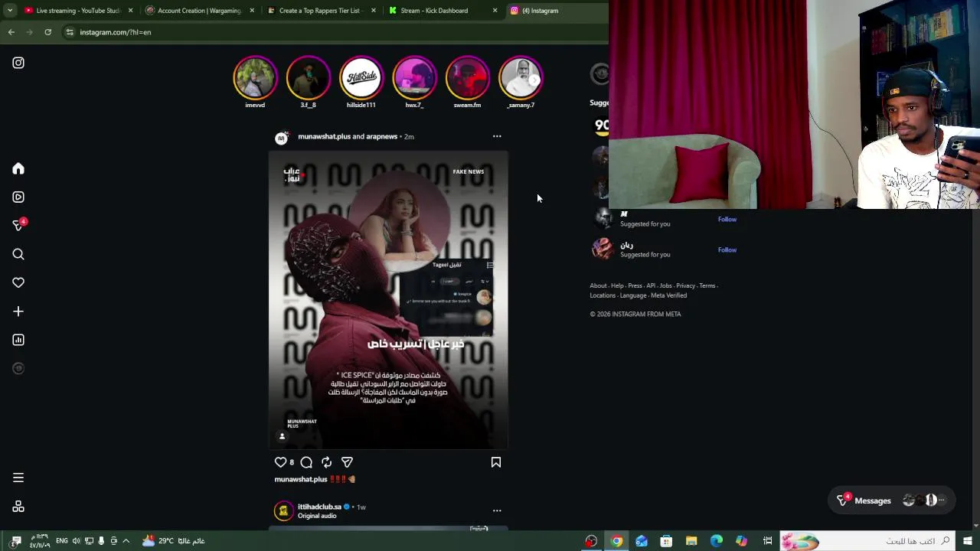Open munawshat.plus profile from post header
This screenshot has width=980, height=551.
(324, 136)
